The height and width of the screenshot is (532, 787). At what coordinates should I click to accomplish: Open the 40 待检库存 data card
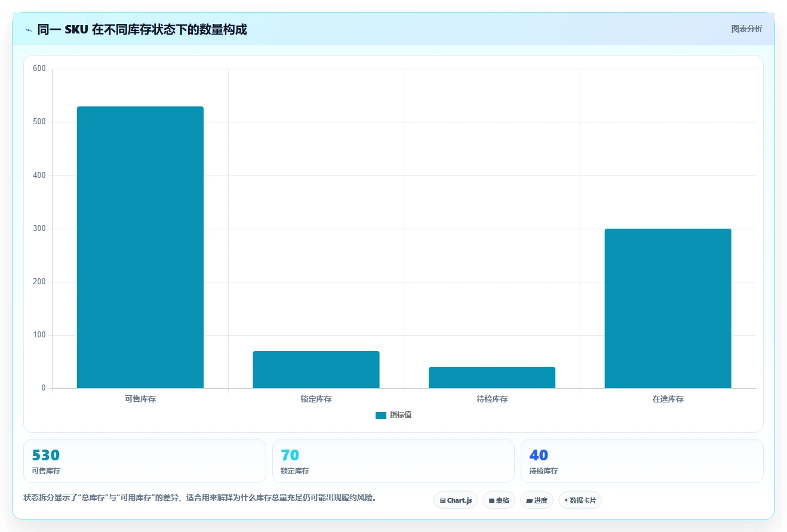point(642,461)
